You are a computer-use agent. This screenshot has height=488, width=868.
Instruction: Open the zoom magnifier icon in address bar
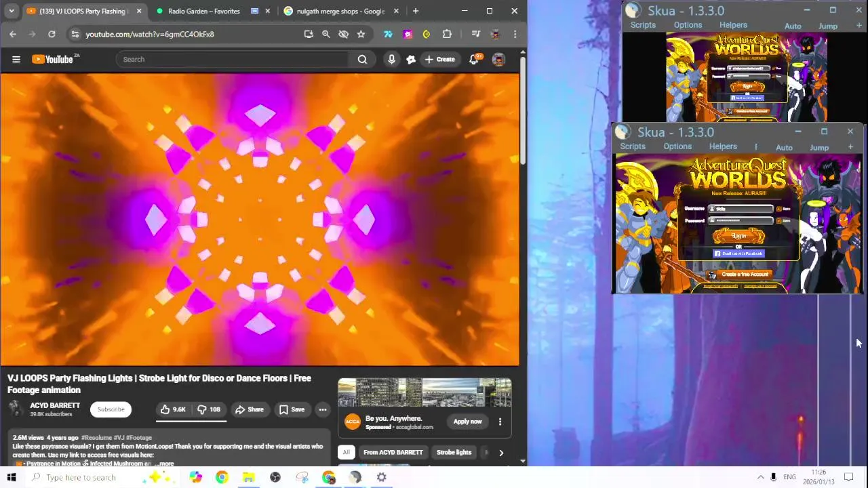(x=325, y=34)
